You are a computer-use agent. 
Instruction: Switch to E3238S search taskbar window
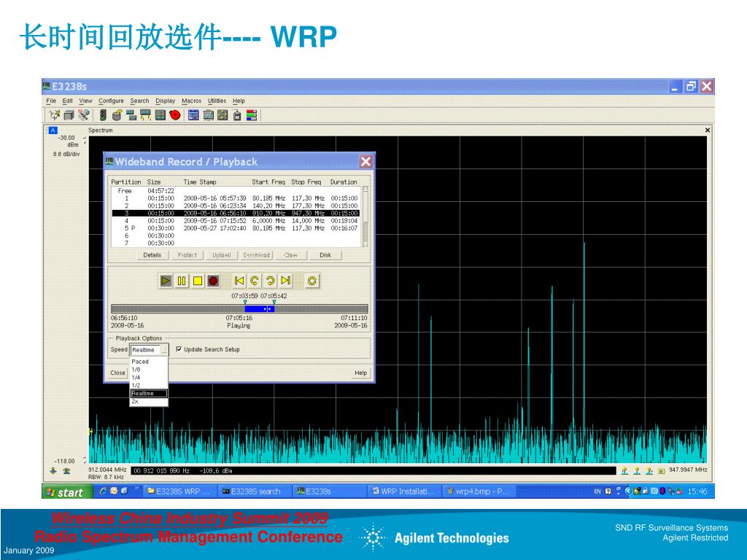coord(253,491)
